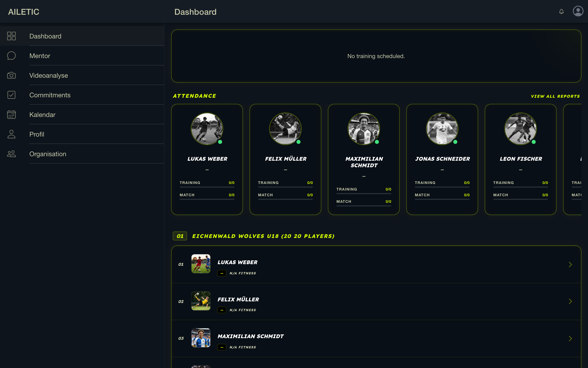Click the Videoanalyse camera icon
The image size is (588, 368).
[x=11, y=75]
